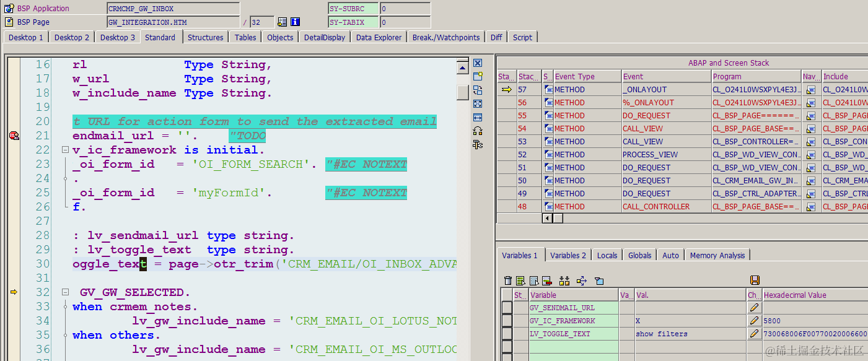Click navigate icon for stack level 57
This screenshot has height=361, width=868.
coord(811,90)
